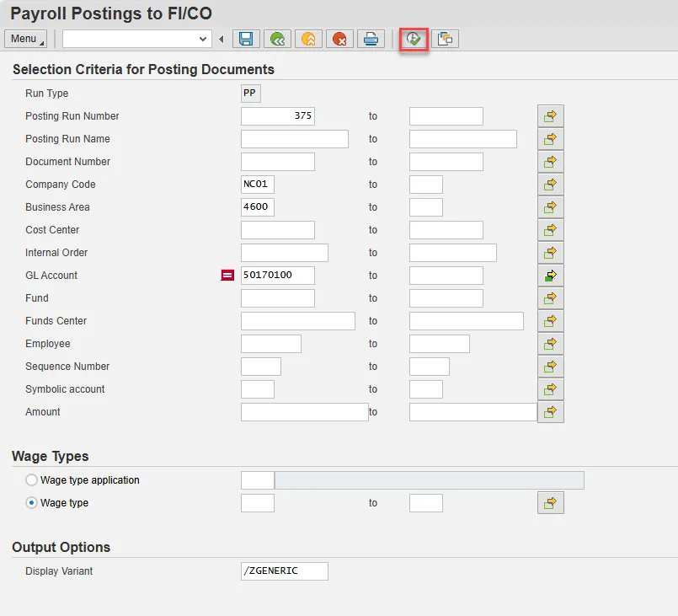Open multiple selection for GL Account
678x616 pixels.
coord(551,276)
